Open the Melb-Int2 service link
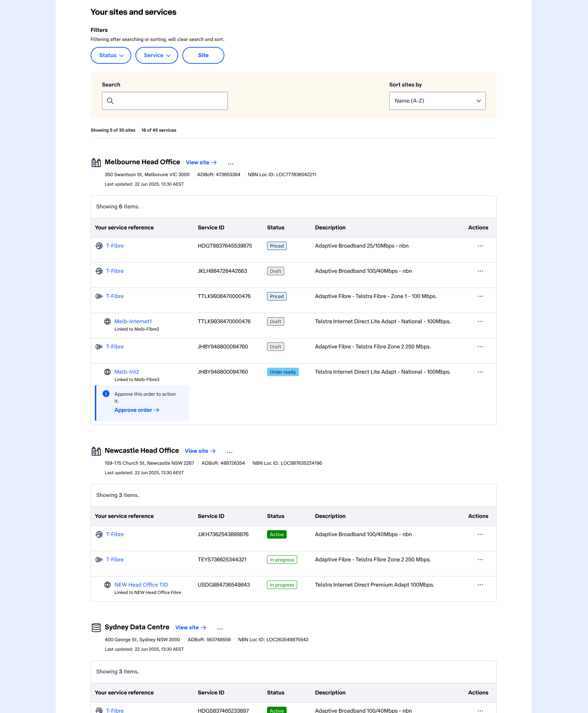This screenshot has height=713, width=588. coord(127,372)
